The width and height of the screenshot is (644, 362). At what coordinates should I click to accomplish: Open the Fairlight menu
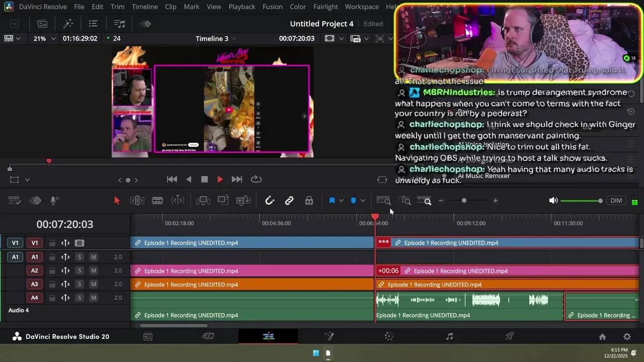tap(326, 7)
